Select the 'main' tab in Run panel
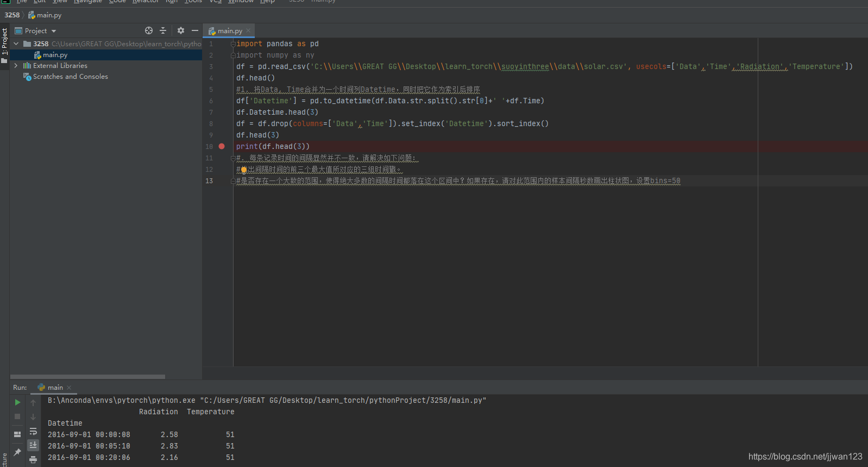The height and width of the screenshot is (467, 868). click(54, 388)
